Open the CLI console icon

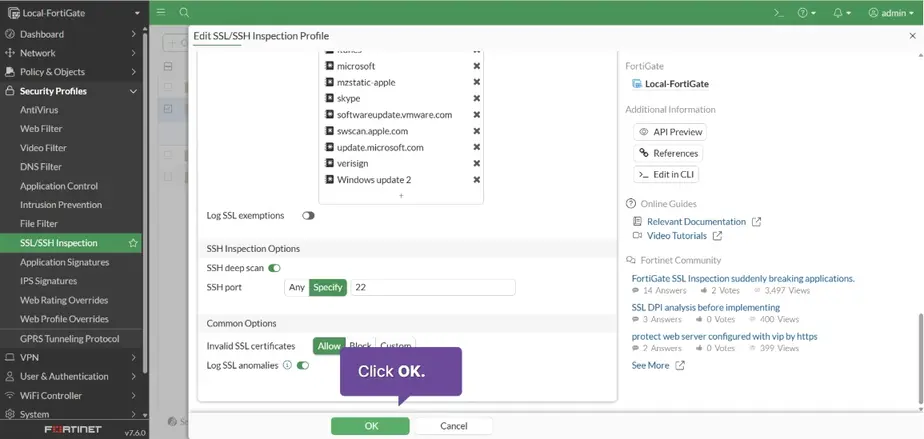[x=779, y=12]
